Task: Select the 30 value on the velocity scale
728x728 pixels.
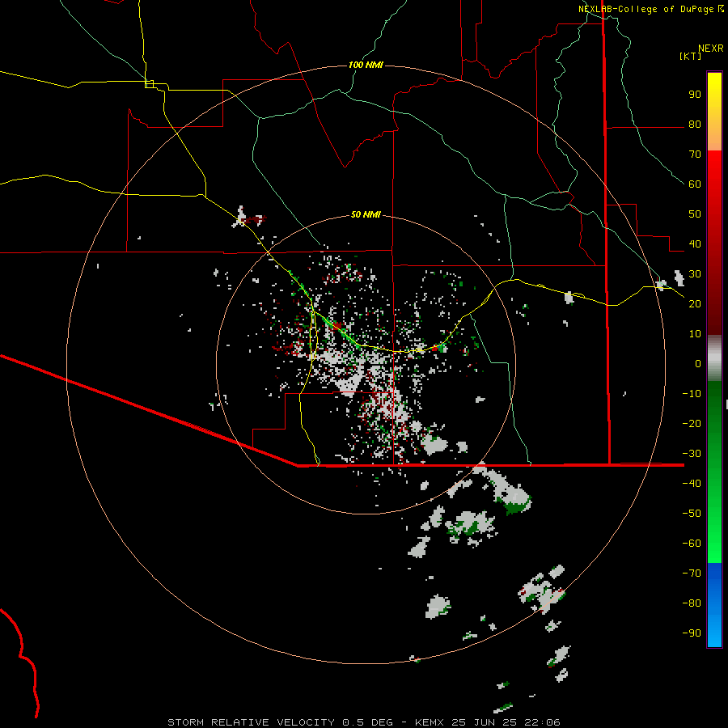Action: tap(695, 274)
